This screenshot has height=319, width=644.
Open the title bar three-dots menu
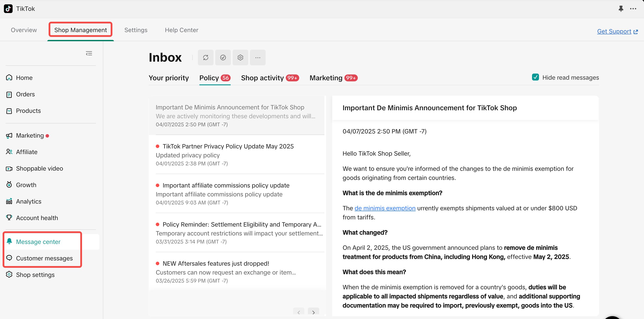point(633,9)
